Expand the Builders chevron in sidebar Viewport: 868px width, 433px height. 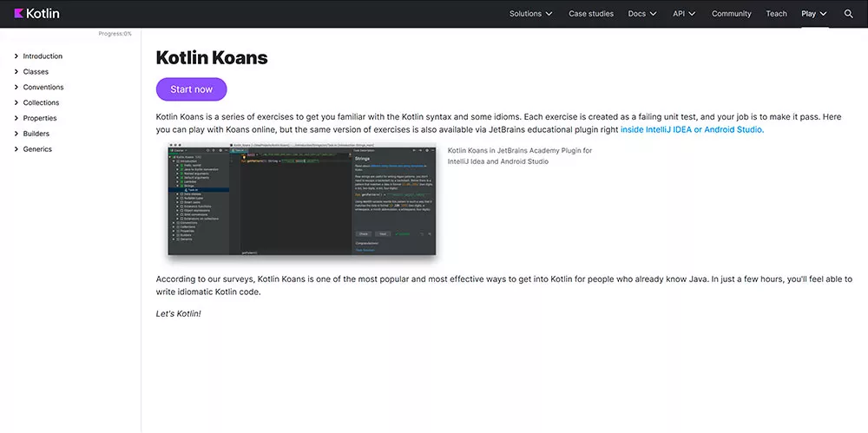16,134
